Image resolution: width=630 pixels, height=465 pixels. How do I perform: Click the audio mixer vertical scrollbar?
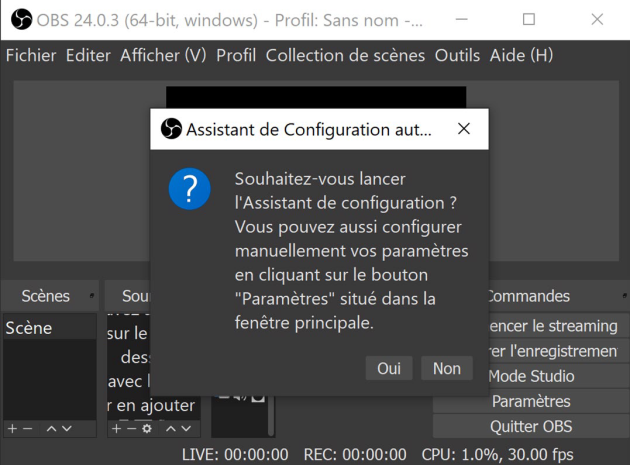(x=272, y=416)
